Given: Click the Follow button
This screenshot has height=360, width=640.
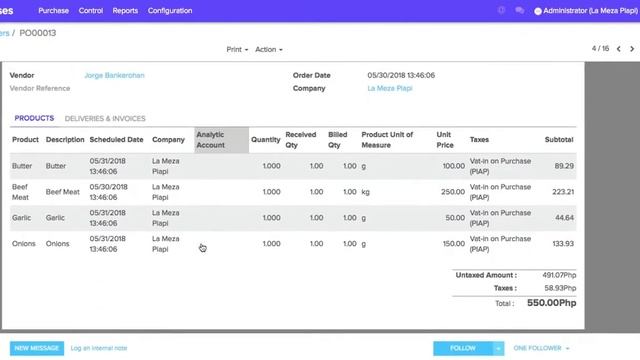Looking at the screenshot, I should (x=463, y=349).
